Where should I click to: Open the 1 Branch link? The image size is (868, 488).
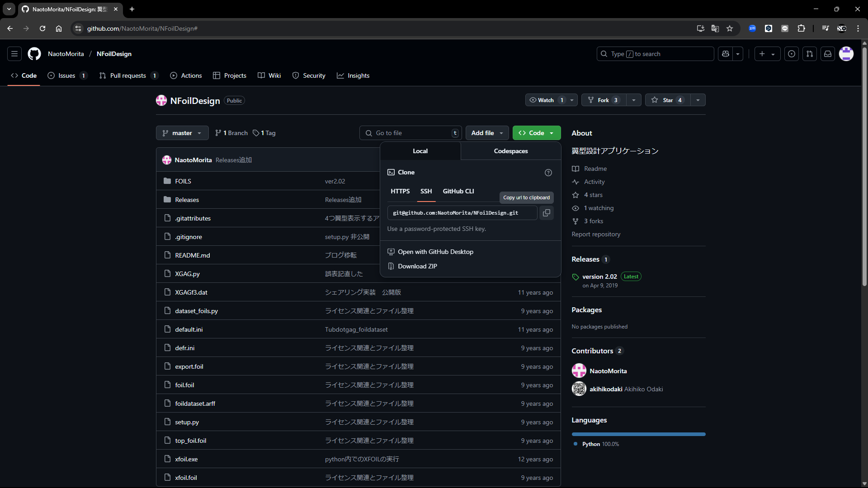231,133
